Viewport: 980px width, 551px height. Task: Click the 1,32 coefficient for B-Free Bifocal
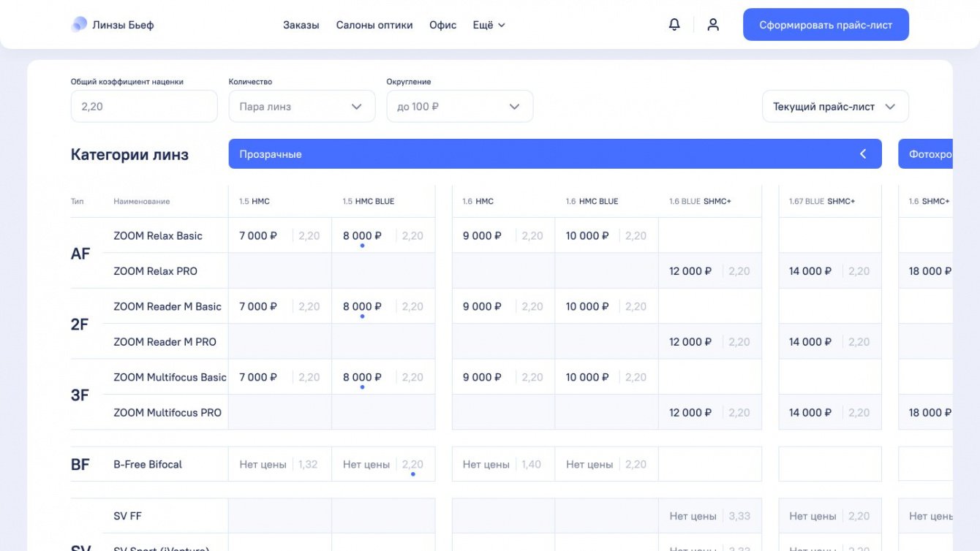coord(308,465)
